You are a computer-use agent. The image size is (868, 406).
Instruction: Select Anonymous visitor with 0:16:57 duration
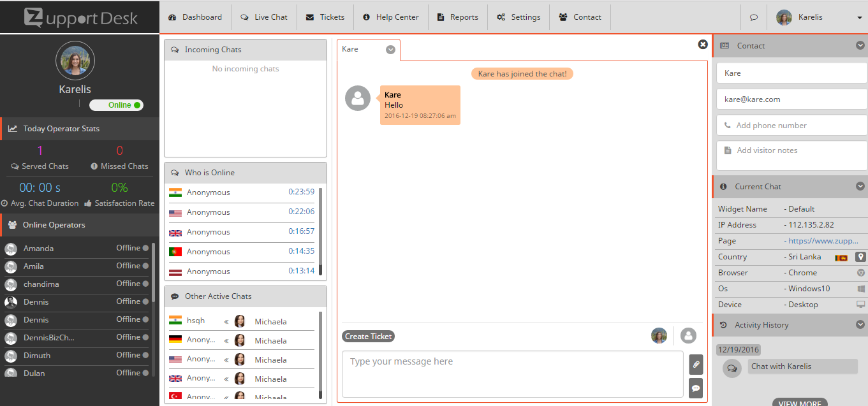(x=242, y=232)
